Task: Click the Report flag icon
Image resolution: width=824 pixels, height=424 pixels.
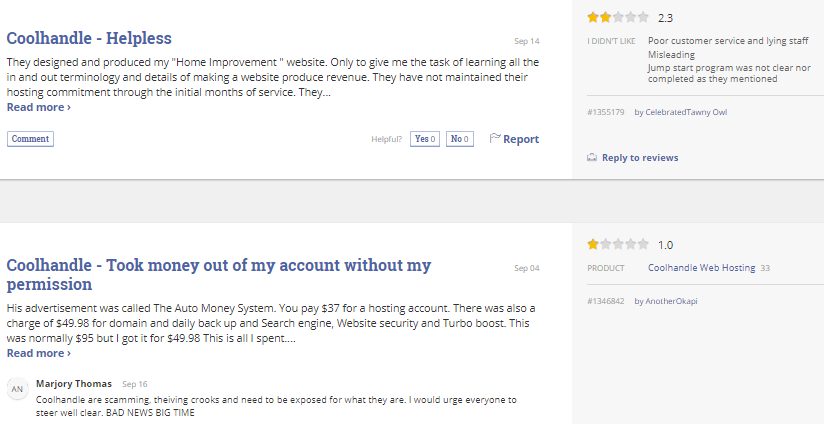Action: 495,139
